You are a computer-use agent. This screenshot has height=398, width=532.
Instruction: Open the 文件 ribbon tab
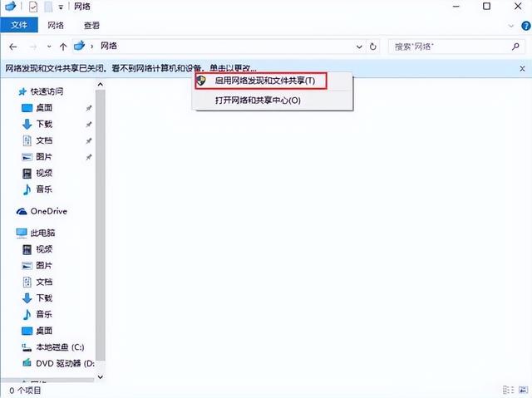pos(19,25)
